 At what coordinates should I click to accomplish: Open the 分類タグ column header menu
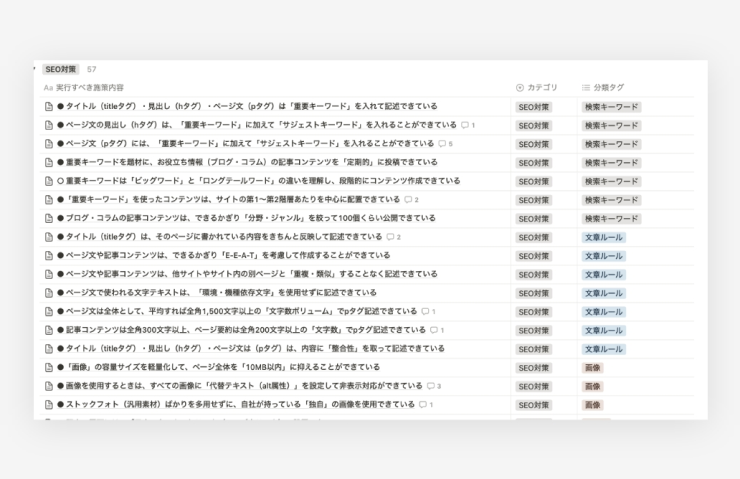click(x=603, y=87)
